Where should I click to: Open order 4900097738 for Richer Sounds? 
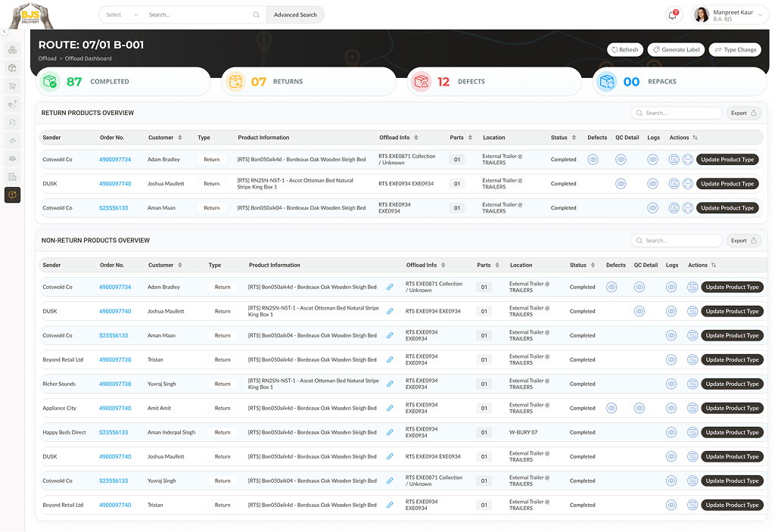click(115, 384)
